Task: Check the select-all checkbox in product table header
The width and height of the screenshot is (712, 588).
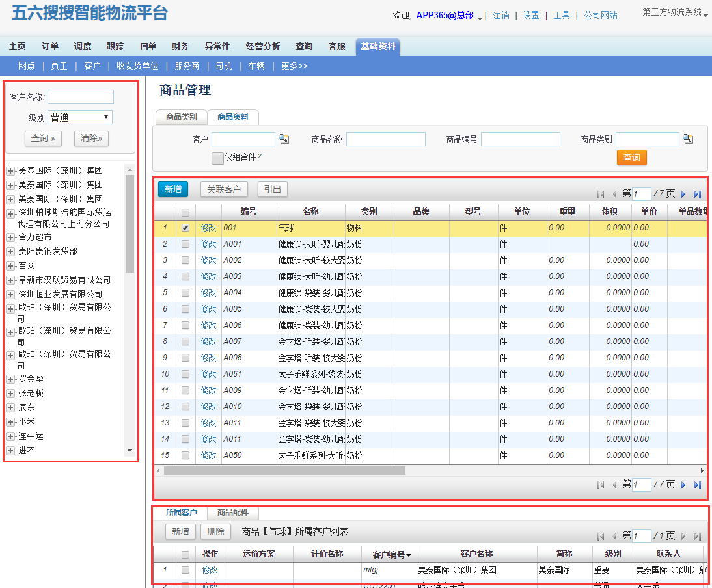Action: pos(185,212)
